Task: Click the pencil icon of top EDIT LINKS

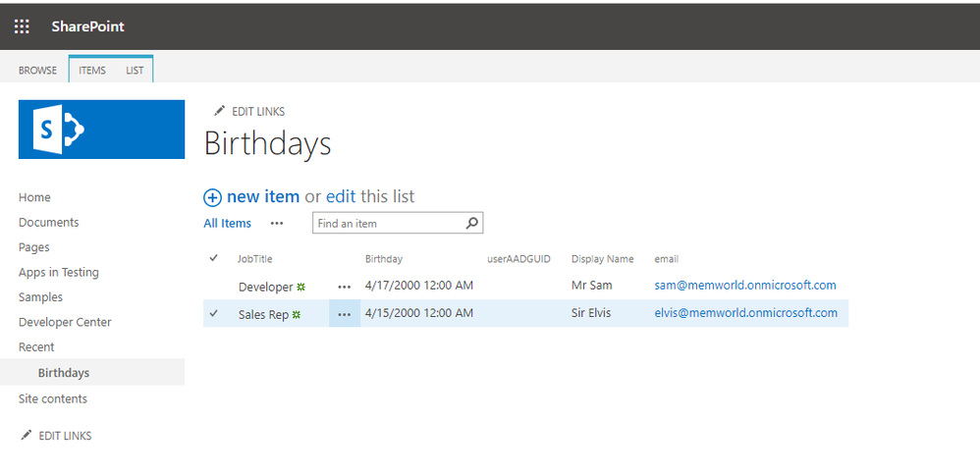Action: coord(219,111)
